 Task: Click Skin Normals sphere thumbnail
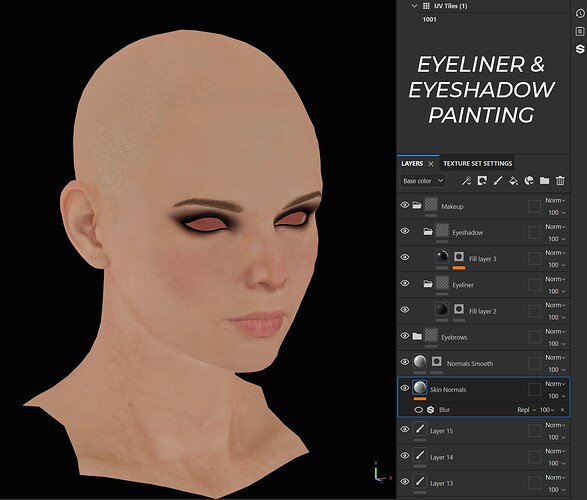(x=420, y=388)
